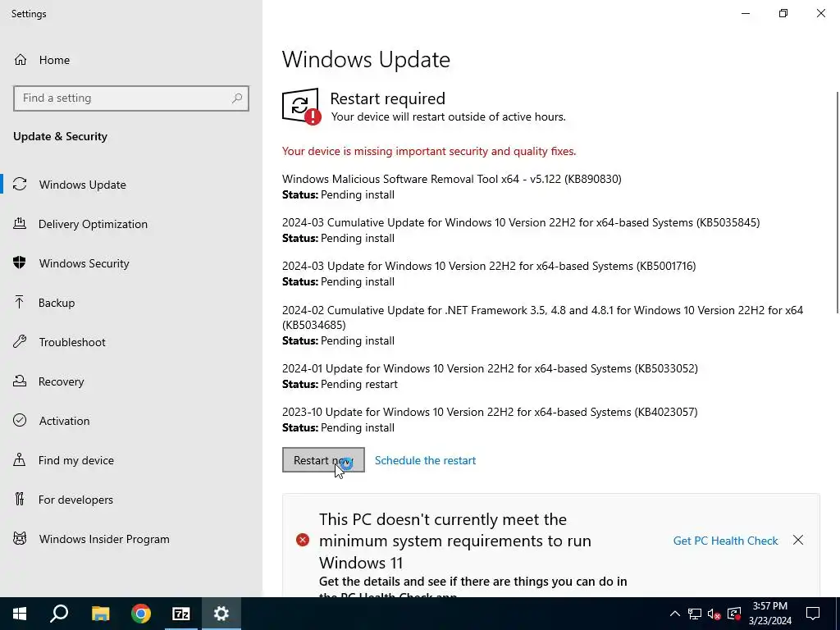Click the red error icon in Windows 11 notice

pyautogui.click(x=303, y=540)
